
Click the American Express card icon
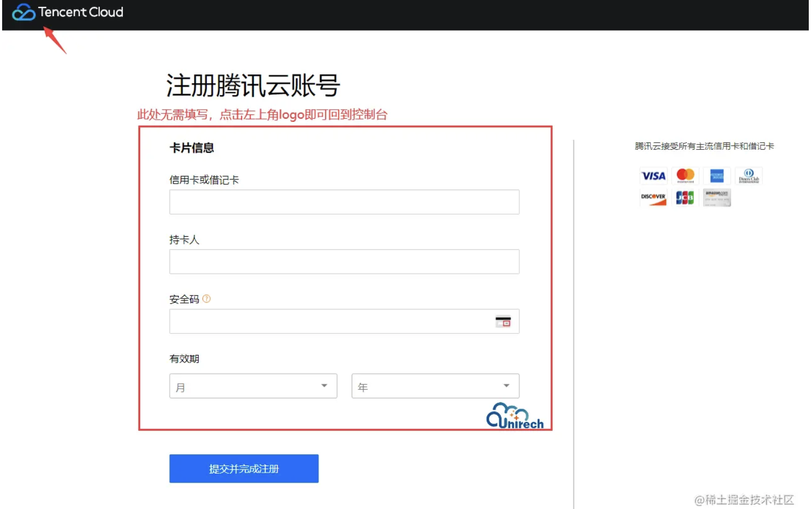[x=717, y=176]
